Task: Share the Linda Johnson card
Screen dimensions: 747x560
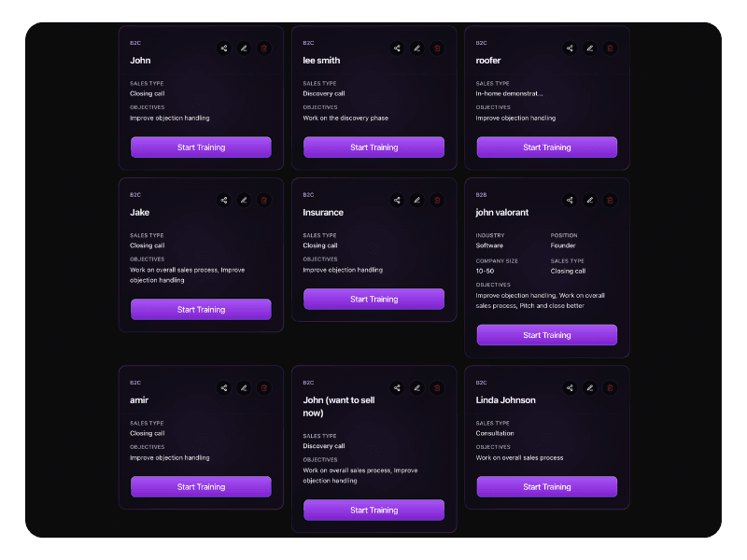Action: (x=570, y=387)
